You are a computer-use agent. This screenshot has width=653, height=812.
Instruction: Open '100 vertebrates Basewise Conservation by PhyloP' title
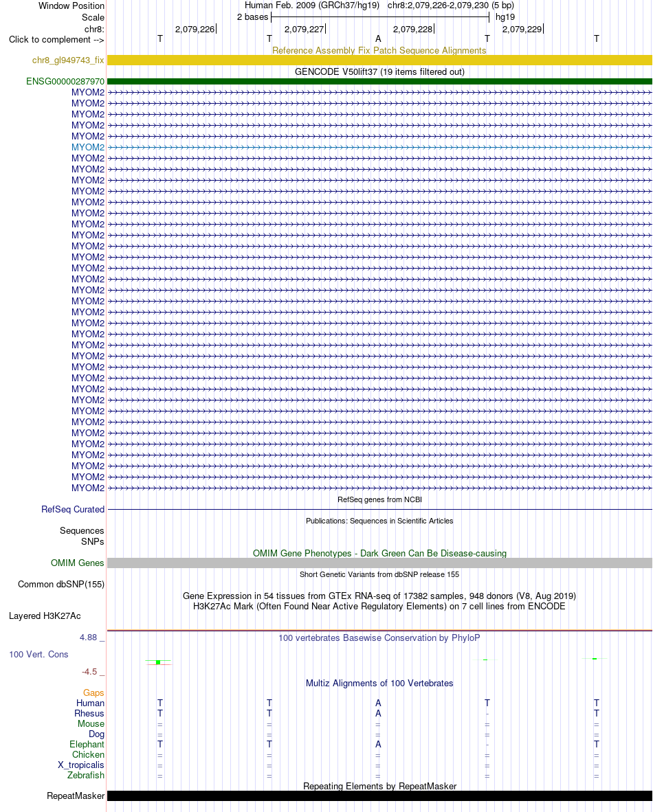pos(379,638)
